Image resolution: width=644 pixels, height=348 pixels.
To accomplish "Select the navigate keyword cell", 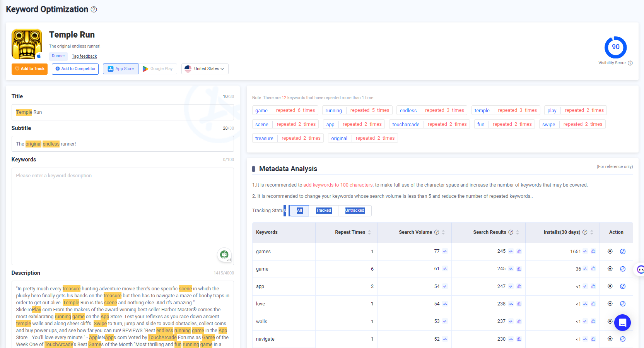I will (x=284, y=339).
